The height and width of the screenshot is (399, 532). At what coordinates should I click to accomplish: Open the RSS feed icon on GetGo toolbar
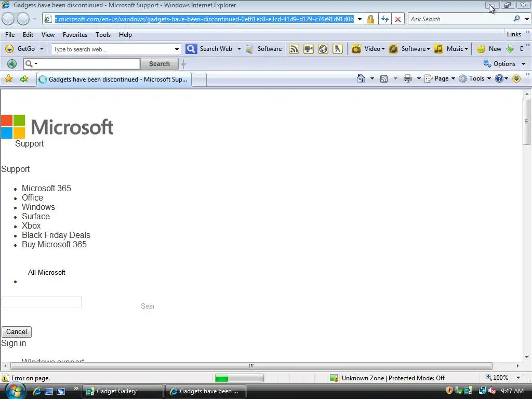coord(294,49)
